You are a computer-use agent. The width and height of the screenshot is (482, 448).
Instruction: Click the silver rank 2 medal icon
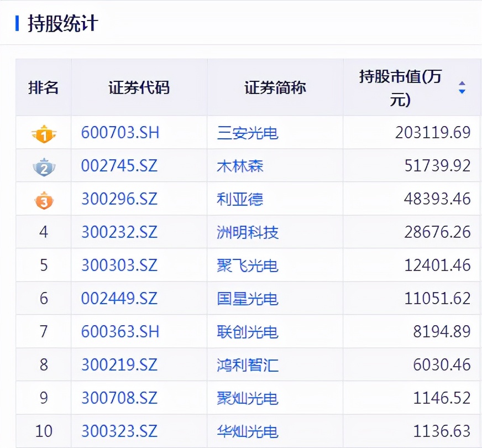point(44,166)
